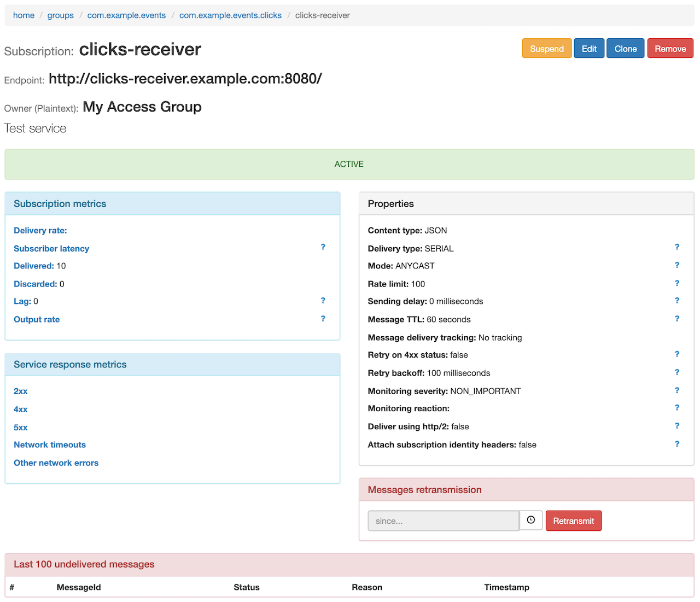Click the Timestamp column header

[507, 587]
